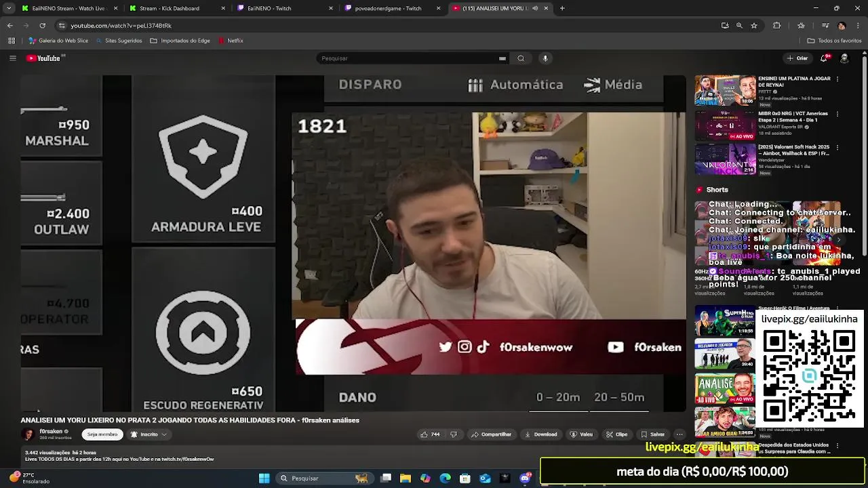Open the browser three-dot menu

pyautogui.click(x=858, y=26)
